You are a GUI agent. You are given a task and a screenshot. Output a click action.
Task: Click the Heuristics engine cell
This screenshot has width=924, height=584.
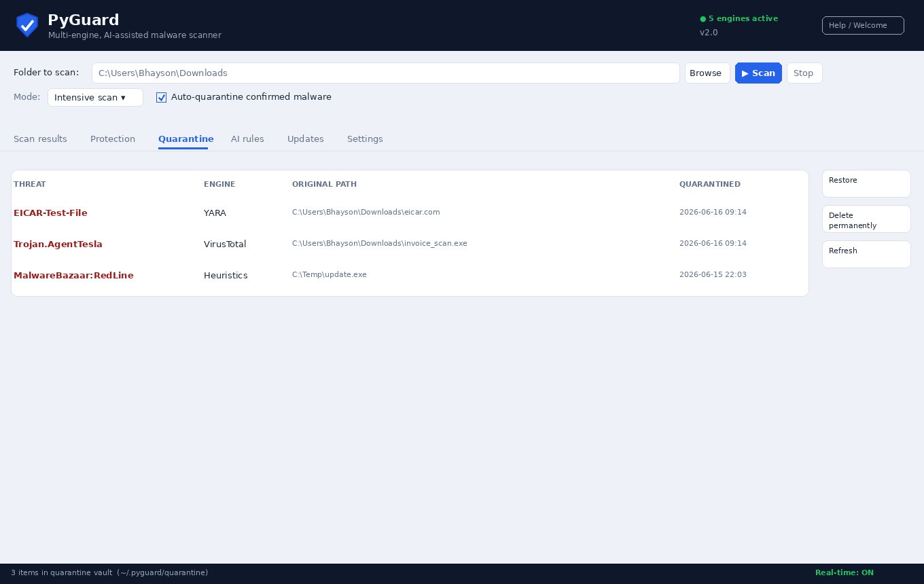coord(226,275)
